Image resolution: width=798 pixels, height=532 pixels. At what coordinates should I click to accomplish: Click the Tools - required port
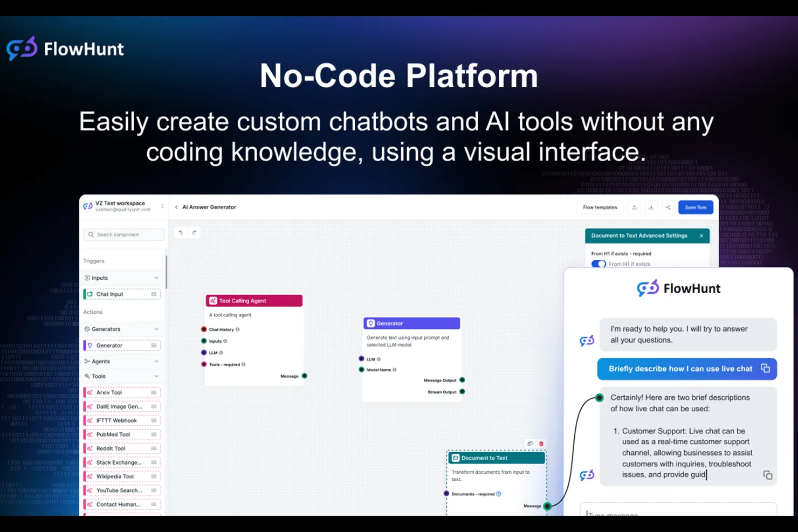pyautogui.click(x=204, y=364)
